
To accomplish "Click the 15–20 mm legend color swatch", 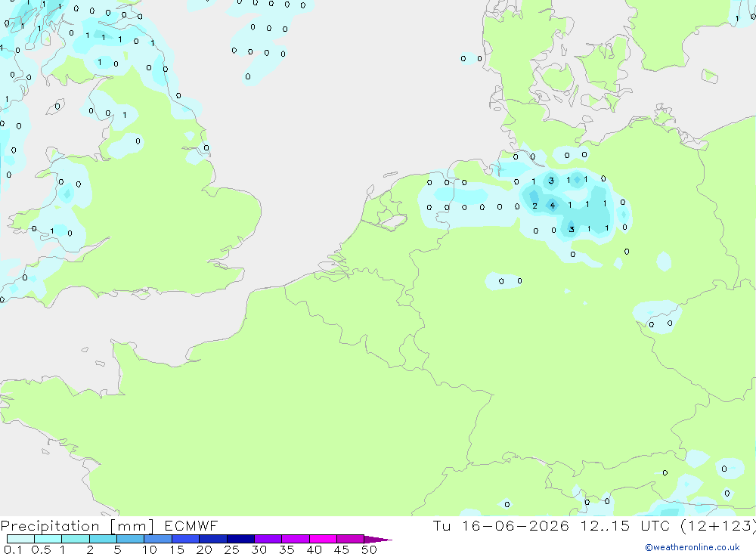I will pos(186,539).
